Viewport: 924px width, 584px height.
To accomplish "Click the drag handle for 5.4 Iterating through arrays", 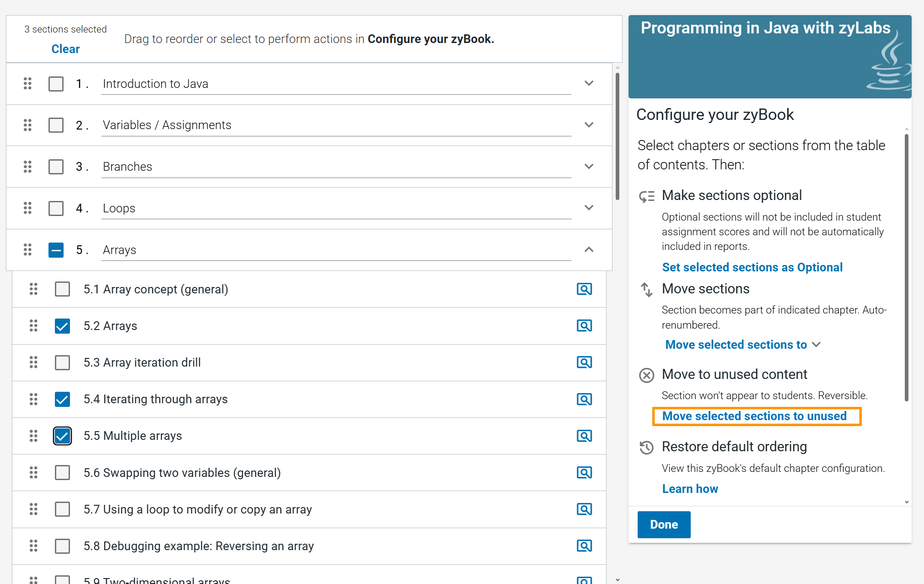I will coord(33,399).
